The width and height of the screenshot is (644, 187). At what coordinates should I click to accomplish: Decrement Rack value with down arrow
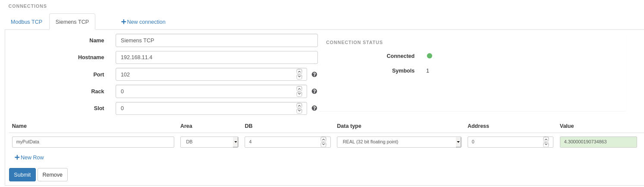299,94
